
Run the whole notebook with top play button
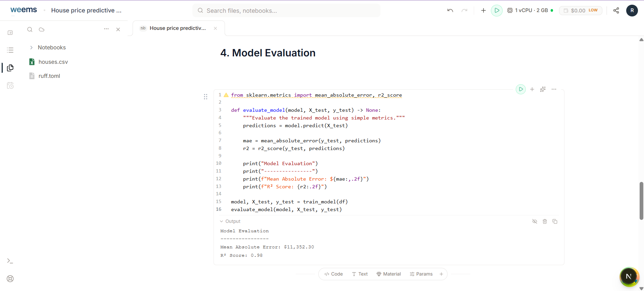(x=497, y=10)
